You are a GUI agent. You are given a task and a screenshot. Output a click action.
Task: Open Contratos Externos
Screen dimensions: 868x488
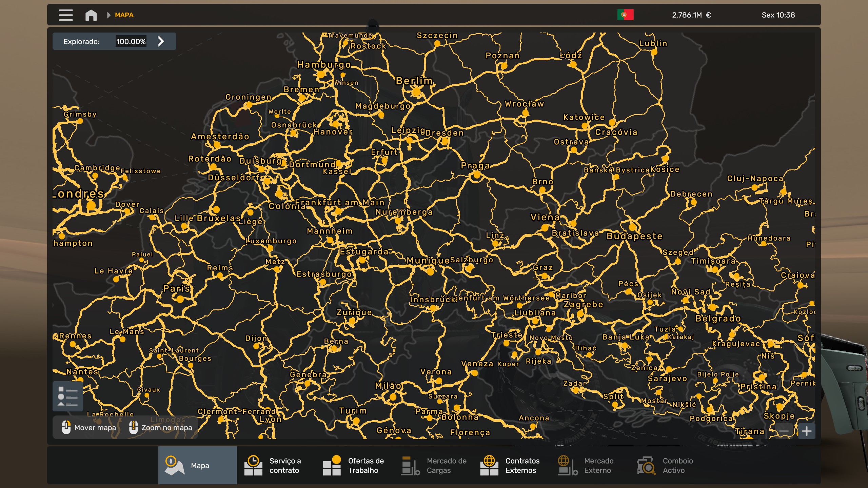pyautogui.click(x=511, y=465)
